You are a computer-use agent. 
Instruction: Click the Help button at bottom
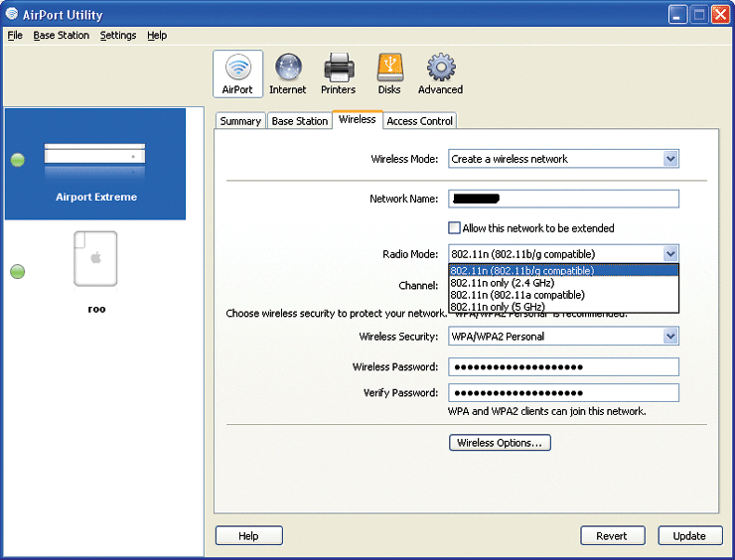(249, 535)
